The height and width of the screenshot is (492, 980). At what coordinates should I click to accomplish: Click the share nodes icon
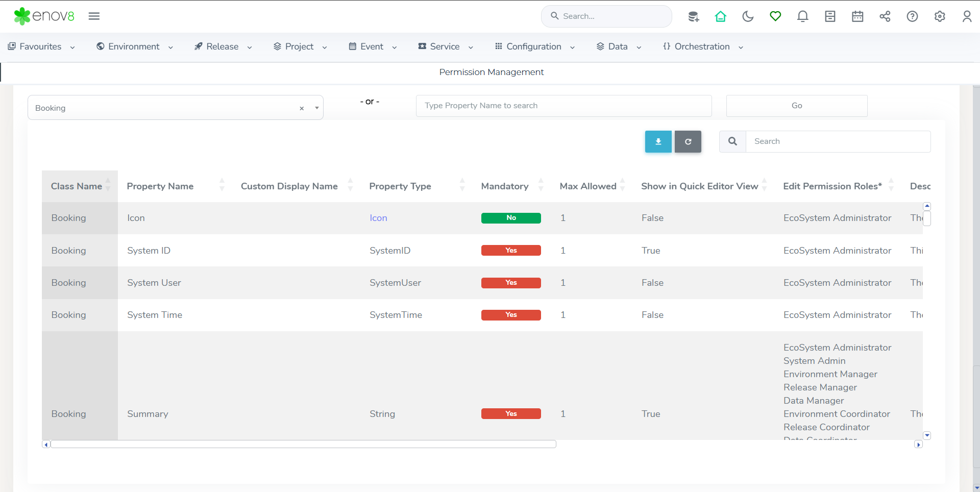tap(885, 16)
